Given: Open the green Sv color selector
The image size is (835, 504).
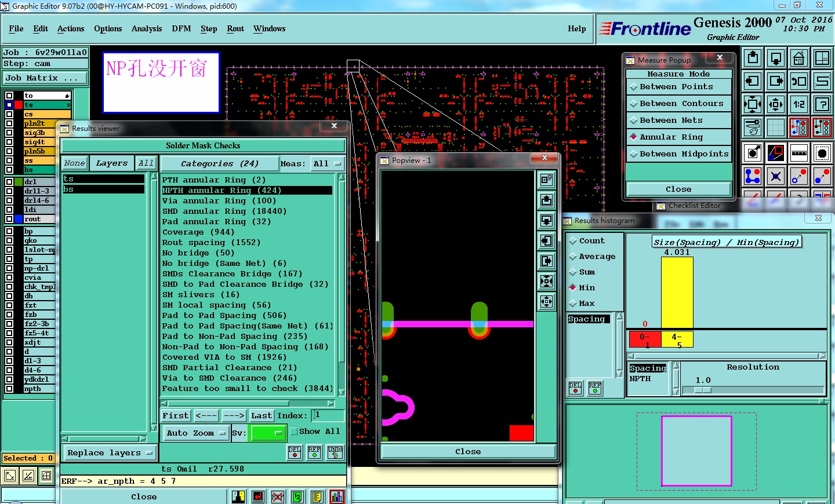Looking at the screenshot, I should [267, 433].
